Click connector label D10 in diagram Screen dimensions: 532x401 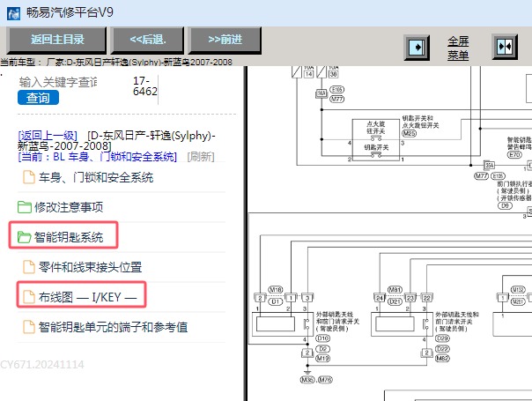tap(322, 338)
